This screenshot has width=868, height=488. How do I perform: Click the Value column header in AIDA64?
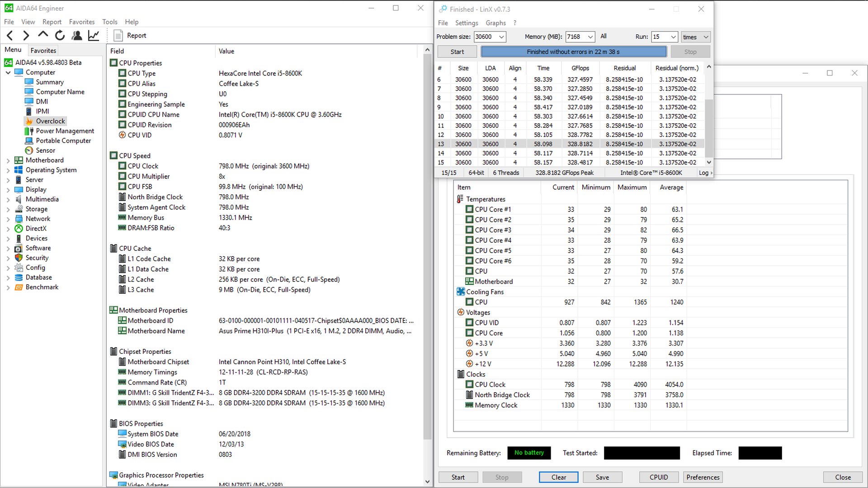(316, 51)
